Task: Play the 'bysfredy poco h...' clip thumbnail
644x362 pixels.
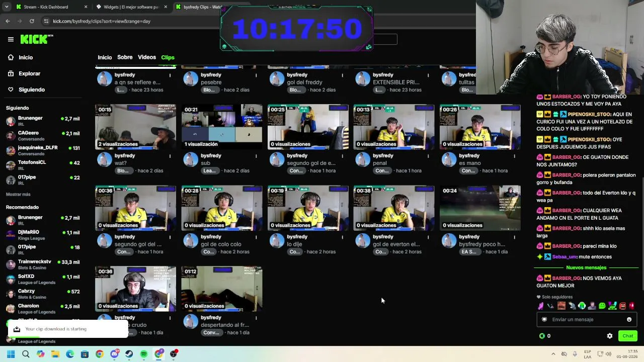Action: click(x=480, y=208)
